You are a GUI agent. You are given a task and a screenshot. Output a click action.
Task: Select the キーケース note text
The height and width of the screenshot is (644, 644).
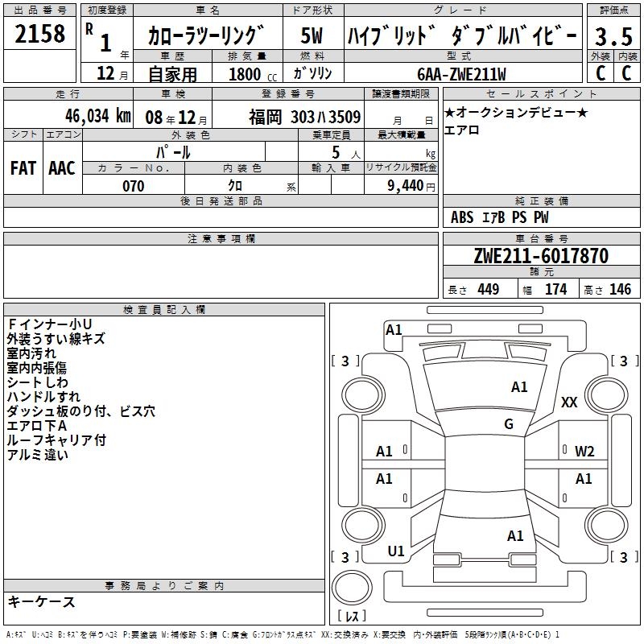tap(41, 601)
